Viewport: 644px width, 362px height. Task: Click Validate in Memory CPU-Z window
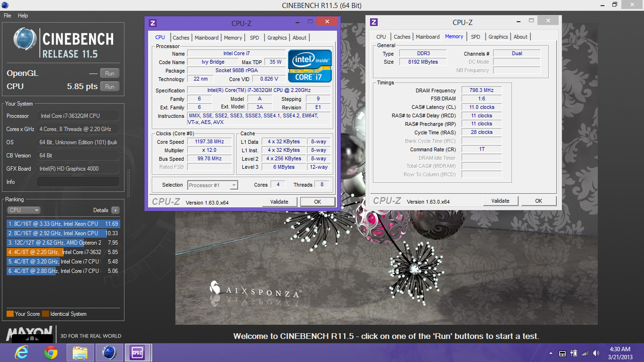pyautogui.click(x=501, y=201)
